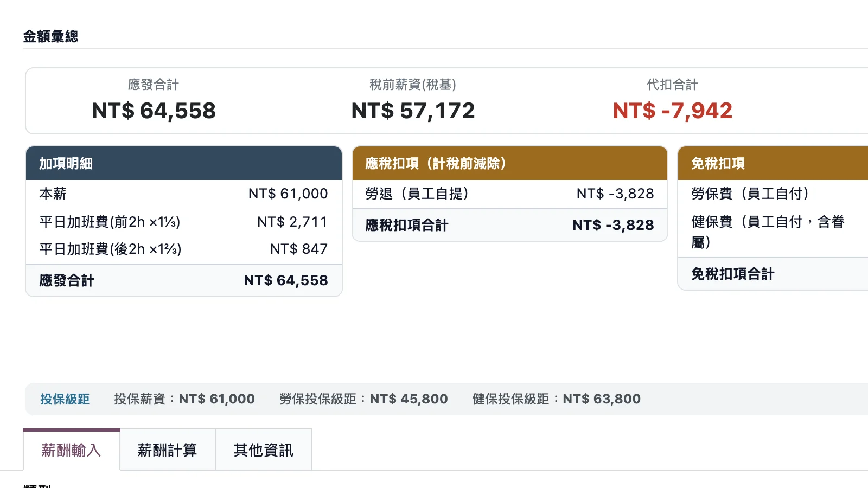The width and height of the screenshot is (868, 488).
Task: Click the 應稅扣項（計稅前減除）header
Action: 510,163
